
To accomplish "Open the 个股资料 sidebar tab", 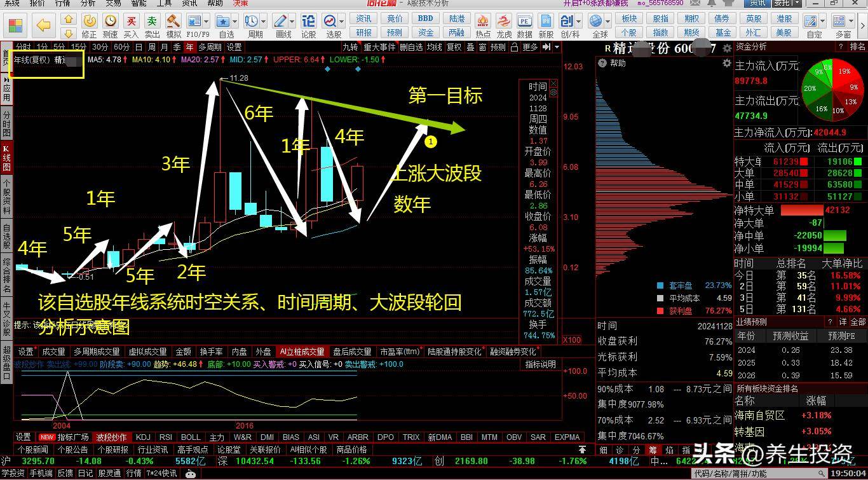I will point(6,198).
